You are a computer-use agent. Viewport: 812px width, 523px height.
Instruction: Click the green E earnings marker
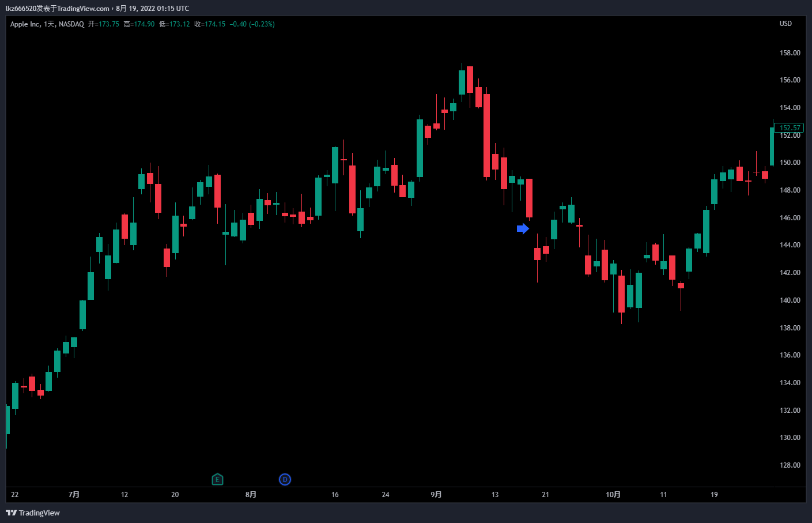pos(217,479)
